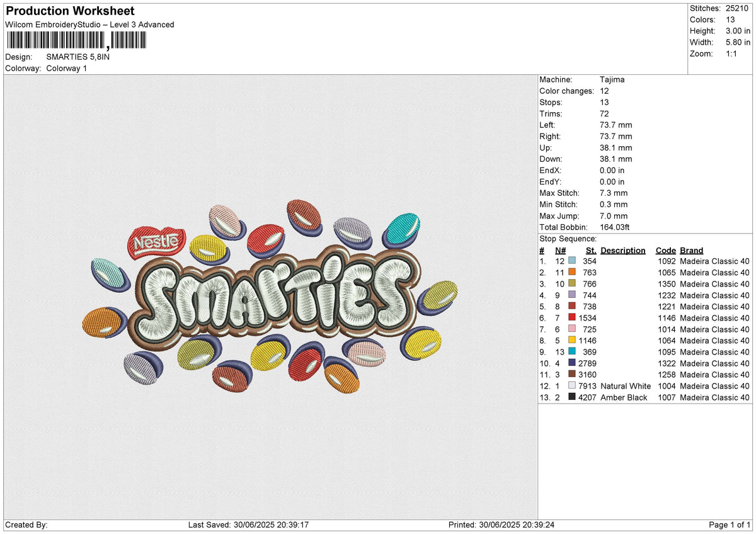
Task: Select the Zoom value "1:1"
Action: tap(732, 54)
